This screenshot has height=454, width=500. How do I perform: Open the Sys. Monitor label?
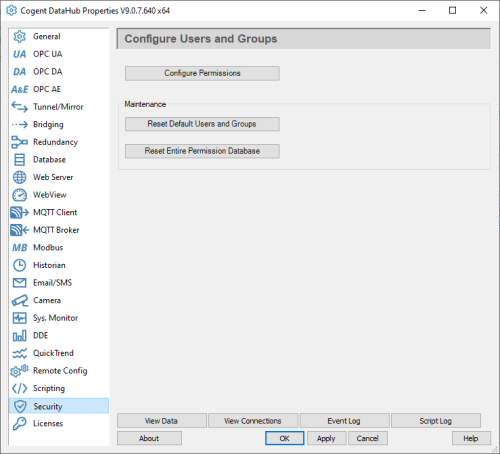(55, 318)
